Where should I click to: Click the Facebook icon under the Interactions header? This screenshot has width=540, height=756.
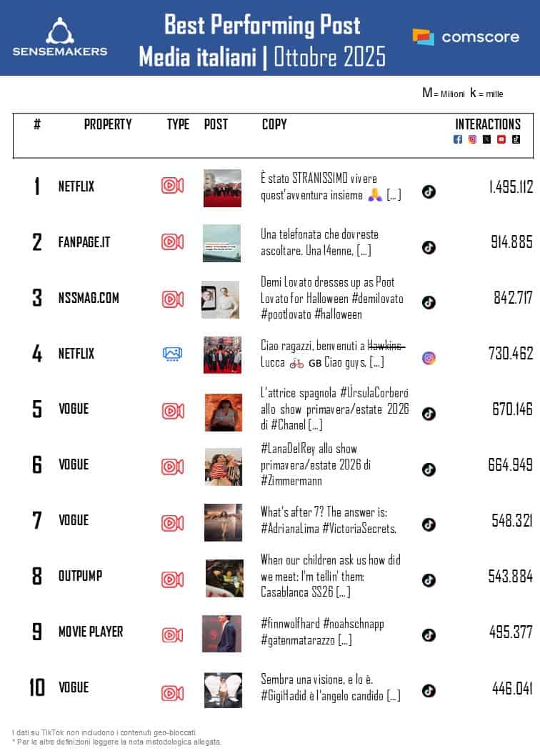tap(458, 139)
